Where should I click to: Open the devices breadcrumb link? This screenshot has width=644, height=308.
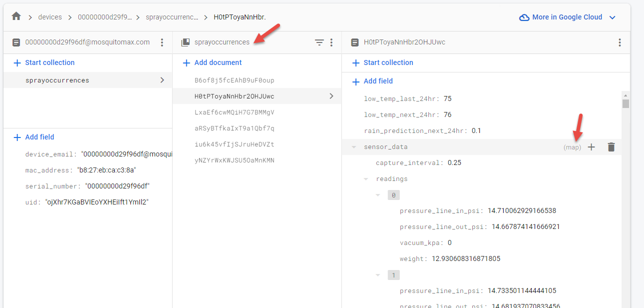[x=50, y=16]
